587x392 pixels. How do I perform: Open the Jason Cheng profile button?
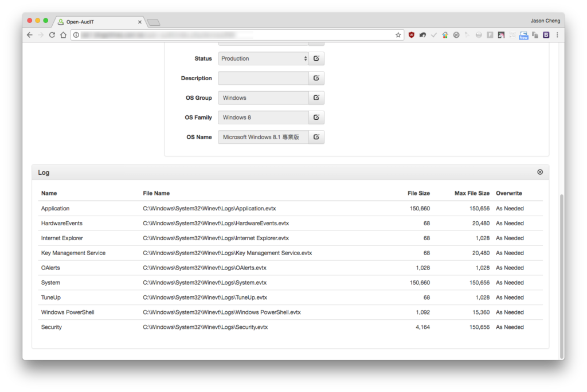coord(545,21)
